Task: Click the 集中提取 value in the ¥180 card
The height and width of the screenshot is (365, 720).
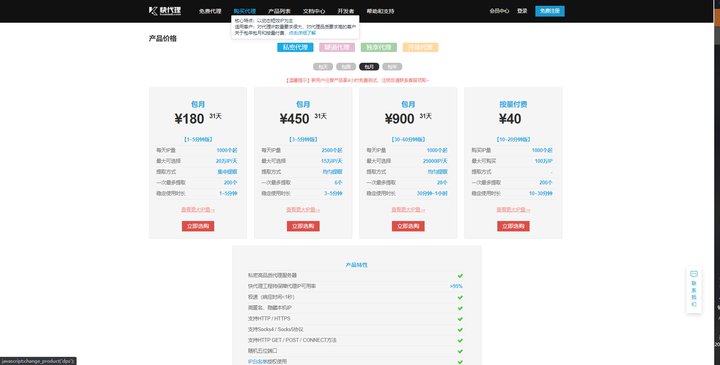Action: pyautogui.click(x=227, y=172)
